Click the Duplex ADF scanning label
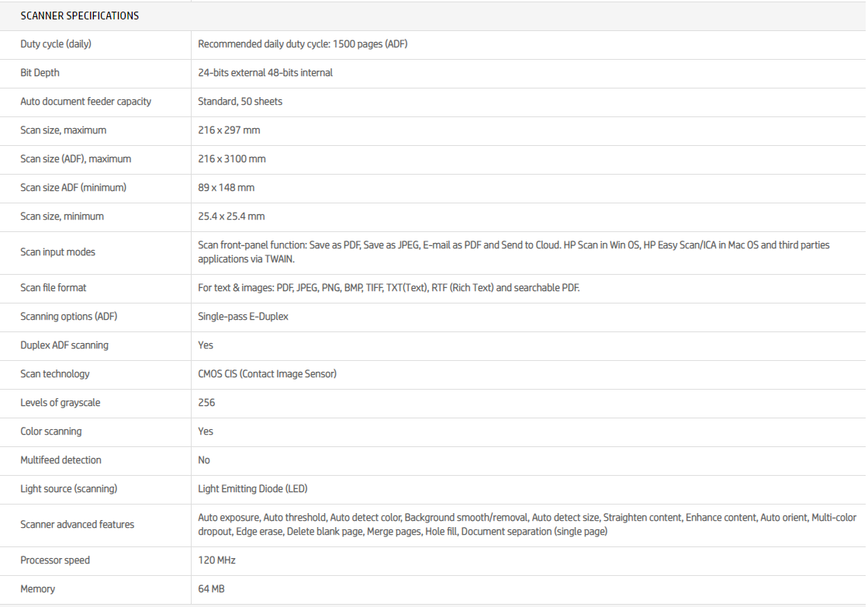 coord(64,345)
